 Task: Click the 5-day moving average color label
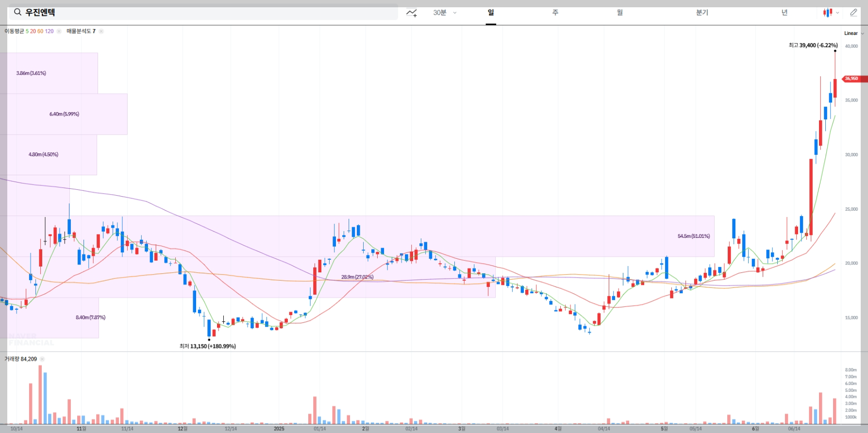click(x=27, y=31)
